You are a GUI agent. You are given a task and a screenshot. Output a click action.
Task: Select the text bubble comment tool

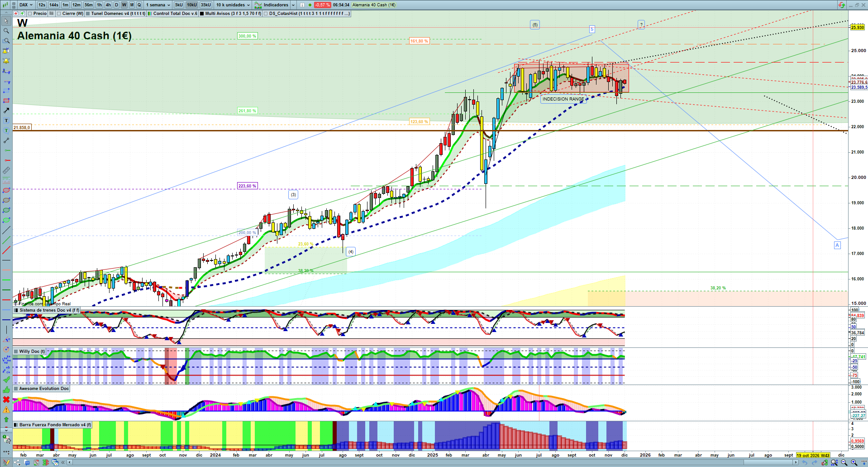click(x=6, y=131)
